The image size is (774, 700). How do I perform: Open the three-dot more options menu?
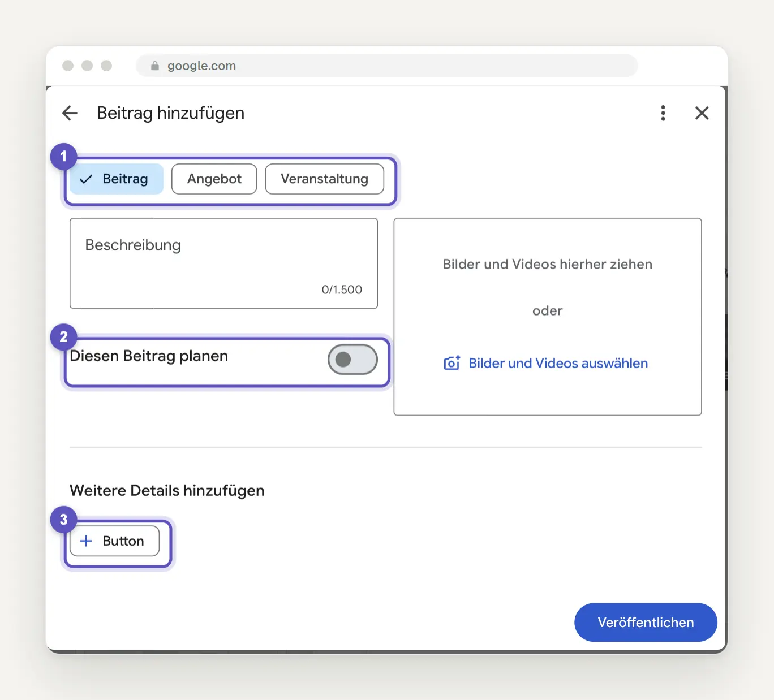coord(663,113)
